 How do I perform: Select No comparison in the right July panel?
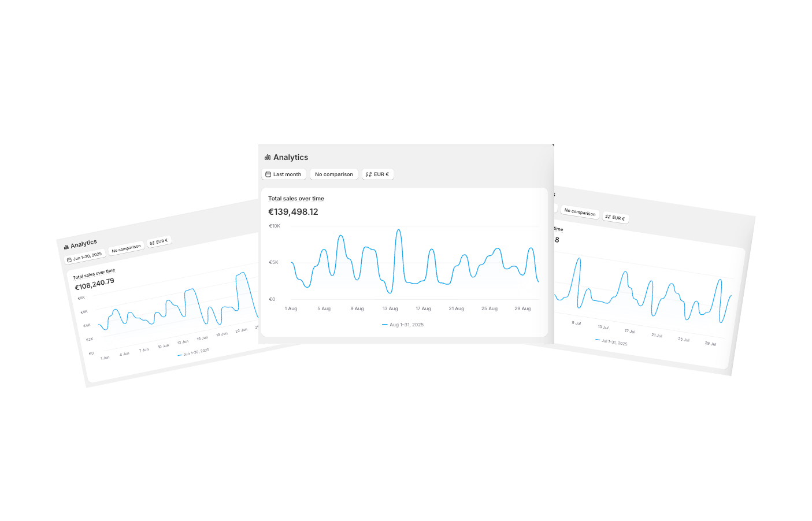point(580,212)
